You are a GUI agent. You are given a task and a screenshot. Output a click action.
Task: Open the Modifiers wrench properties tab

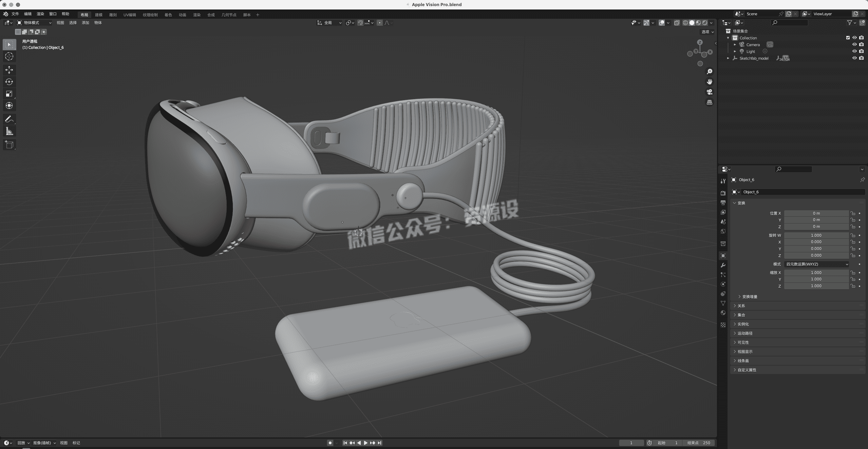coord(723,265)
